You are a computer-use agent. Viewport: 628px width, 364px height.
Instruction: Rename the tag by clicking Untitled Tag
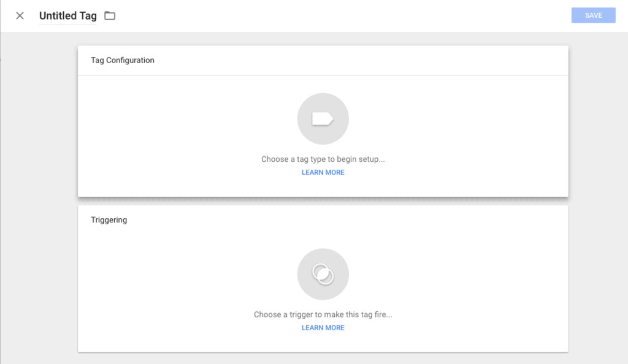67,16
